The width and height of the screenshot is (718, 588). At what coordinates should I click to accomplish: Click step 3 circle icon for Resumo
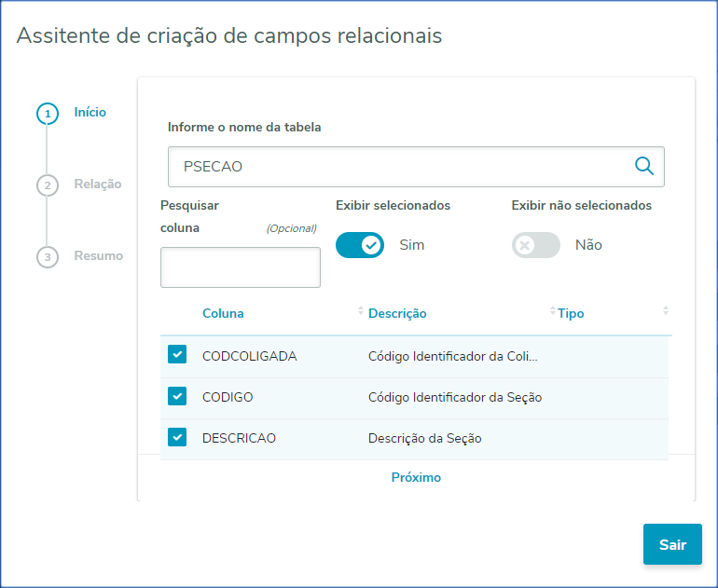[47, 256]
